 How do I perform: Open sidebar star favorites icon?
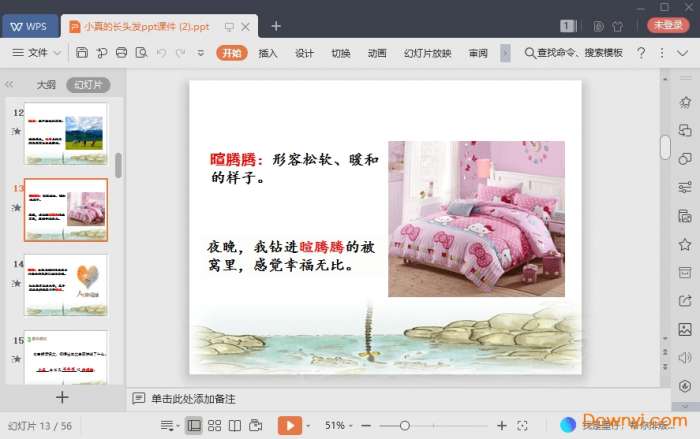click(x=685, y=244)
